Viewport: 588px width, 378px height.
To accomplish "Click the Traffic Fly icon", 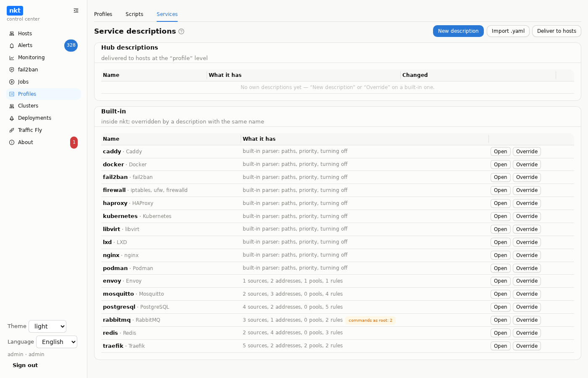I will 12,130.
